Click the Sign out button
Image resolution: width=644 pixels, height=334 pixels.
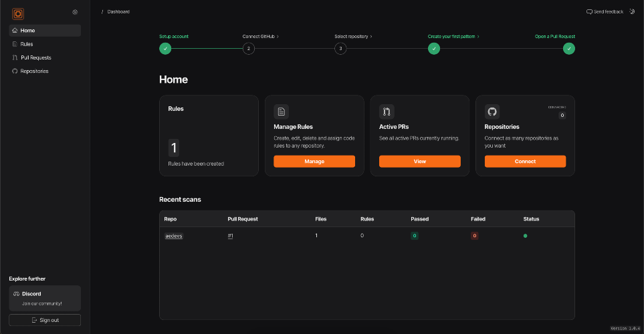coord(45,320)
